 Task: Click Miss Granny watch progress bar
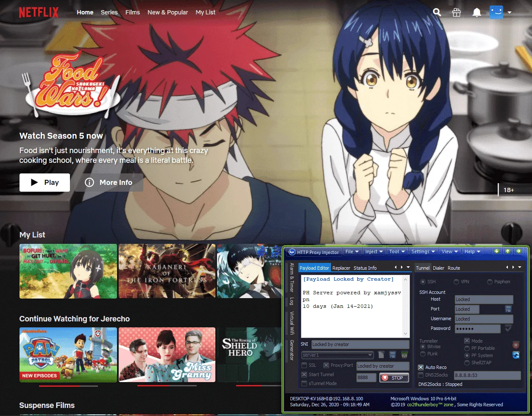(167, 386)
